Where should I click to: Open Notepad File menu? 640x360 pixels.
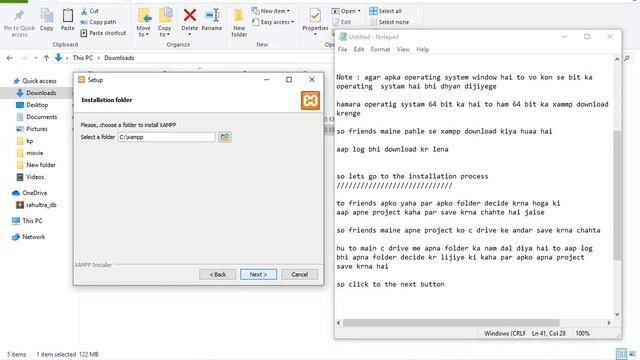(x=342, y=49)
